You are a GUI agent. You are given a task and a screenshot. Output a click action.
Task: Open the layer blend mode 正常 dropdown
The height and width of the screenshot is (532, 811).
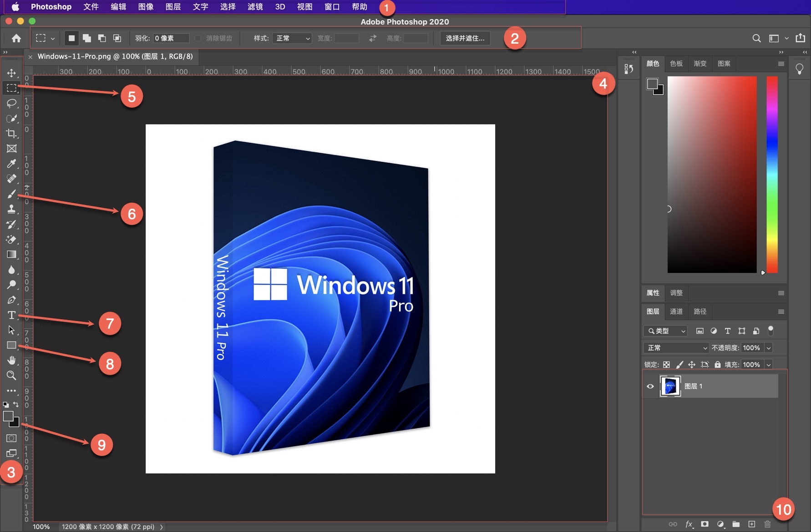click(x=676, y=348)
